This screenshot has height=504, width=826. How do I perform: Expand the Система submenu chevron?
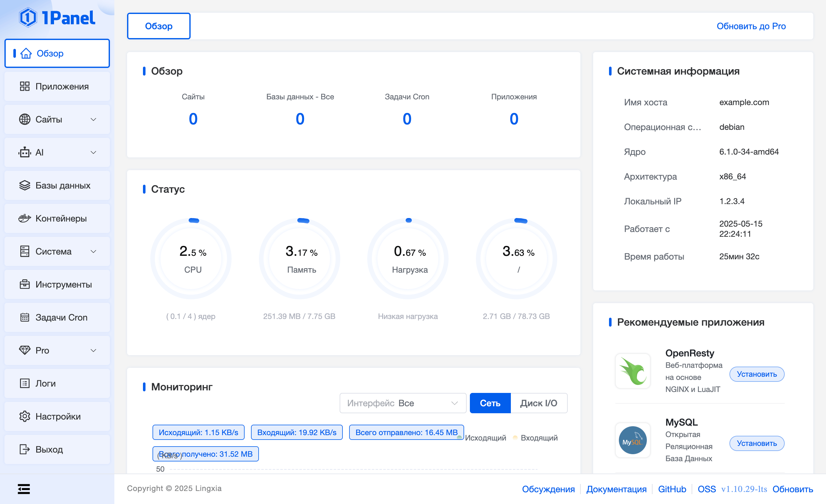point(93,251)
